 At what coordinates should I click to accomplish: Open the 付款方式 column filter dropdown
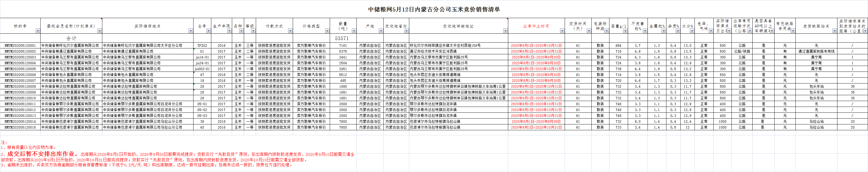[290, 31]
